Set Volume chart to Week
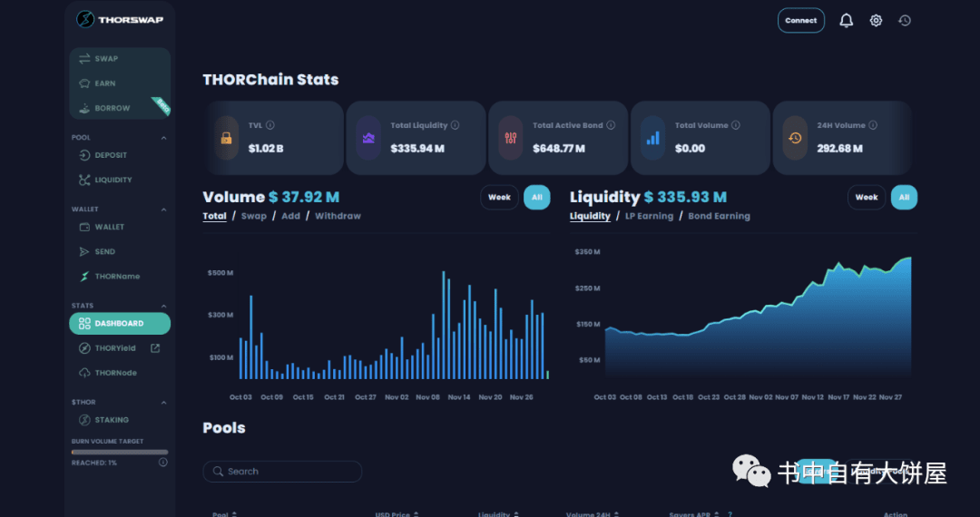Screen dimensions: 980x517 pyautogui.click(x=499, y=198)
